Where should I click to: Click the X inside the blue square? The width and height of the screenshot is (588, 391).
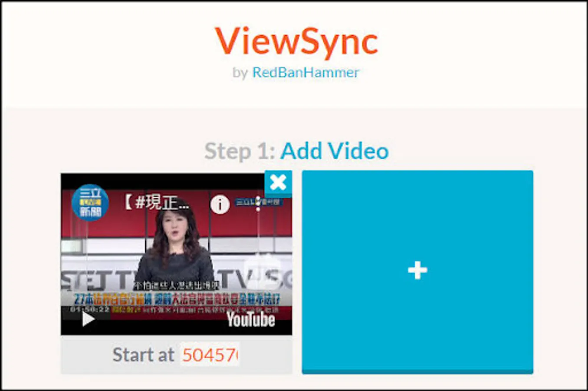coord(278,183)
